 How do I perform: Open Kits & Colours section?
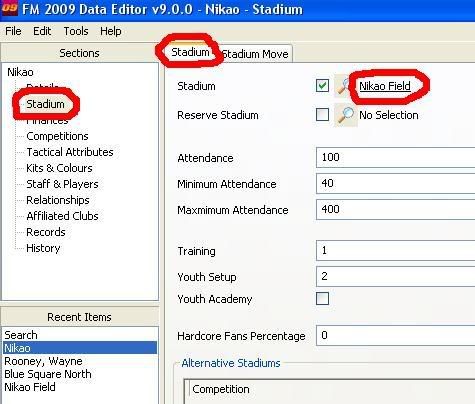click(59, 168)
